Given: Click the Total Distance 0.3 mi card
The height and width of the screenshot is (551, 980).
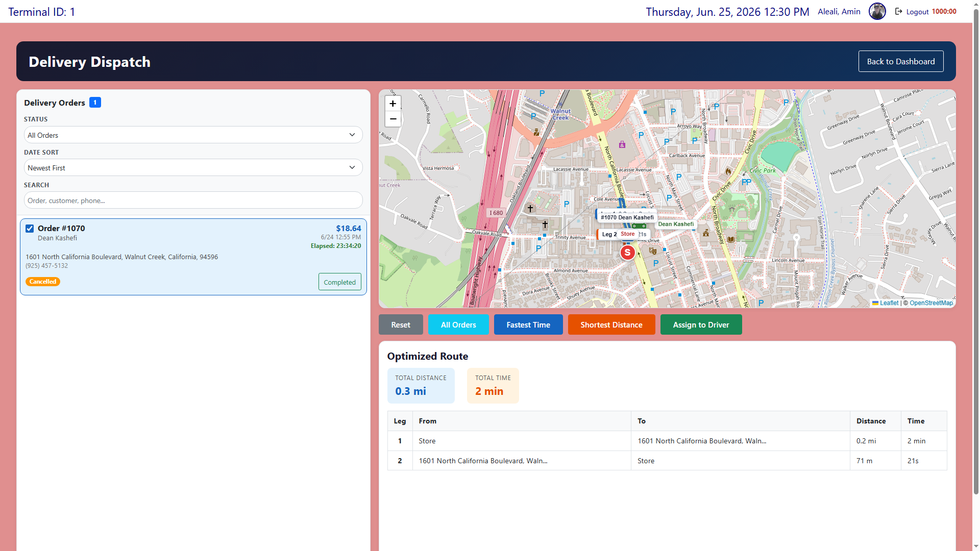Looking at the screenshot, I should click(421, 386).
